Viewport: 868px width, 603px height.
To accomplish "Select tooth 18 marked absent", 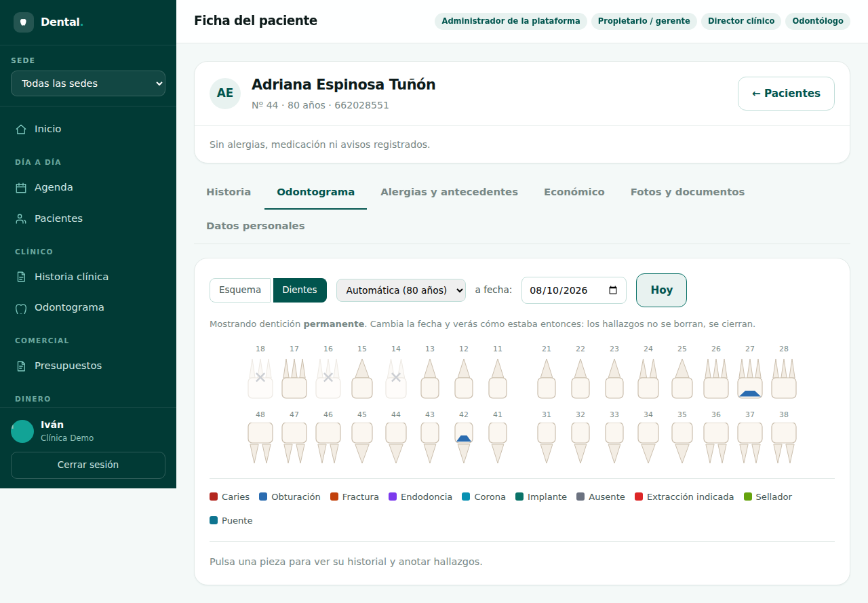I will [260, 378].
